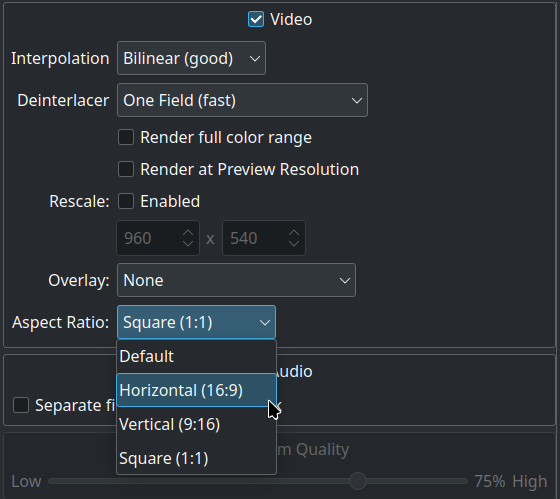Click the quality slider handle
This screenshot has height=499, width=560.
358,481
